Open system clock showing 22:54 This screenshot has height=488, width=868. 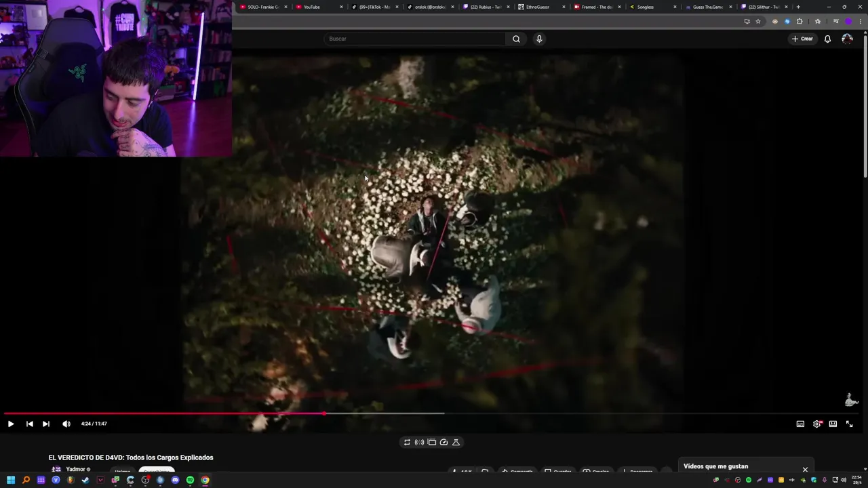(857, 480)
